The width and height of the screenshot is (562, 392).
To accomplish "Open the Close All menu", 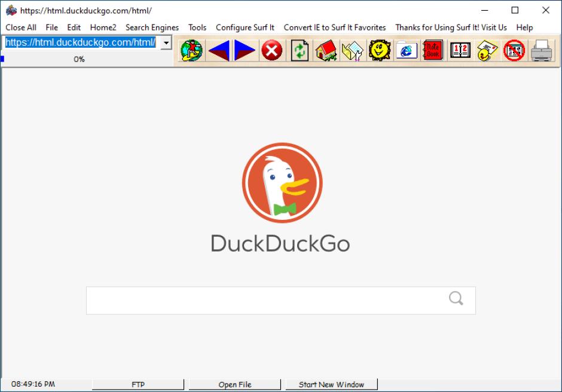I will (x=21, y=27).
